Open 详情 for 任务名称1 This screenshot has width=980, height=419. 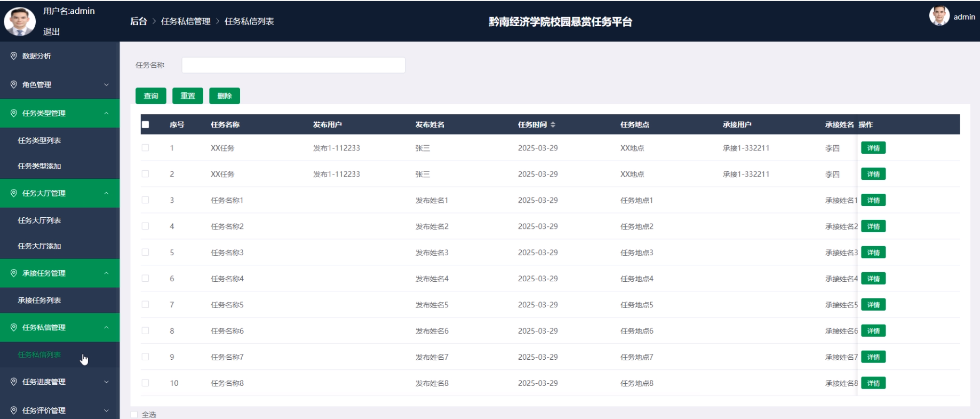(873, 200)
